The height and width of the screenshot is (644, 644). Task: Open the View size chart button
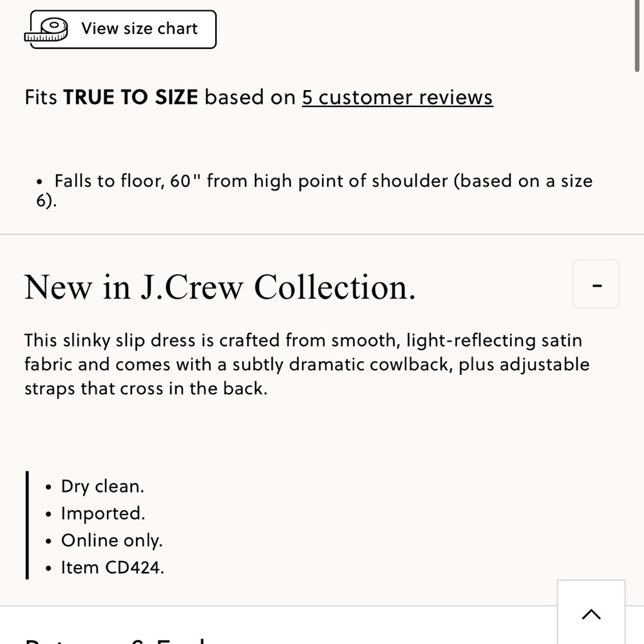[123, 30]
